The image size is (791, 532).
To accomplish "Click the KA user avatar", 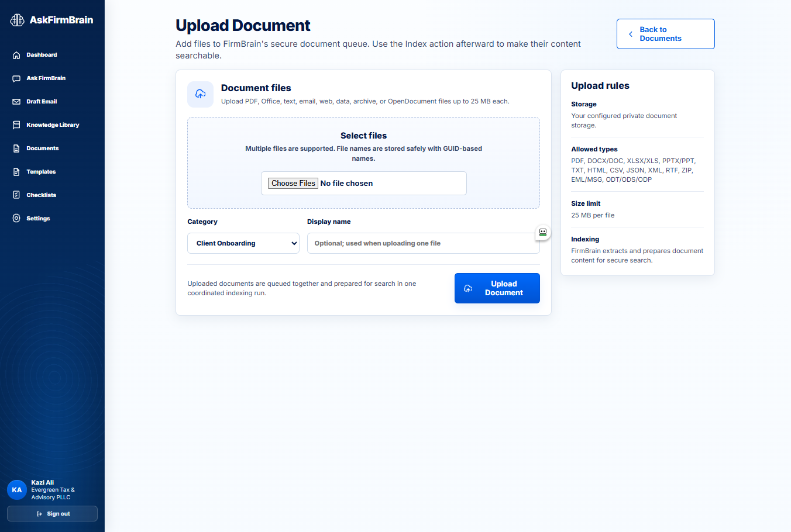I will coord(17,490).
